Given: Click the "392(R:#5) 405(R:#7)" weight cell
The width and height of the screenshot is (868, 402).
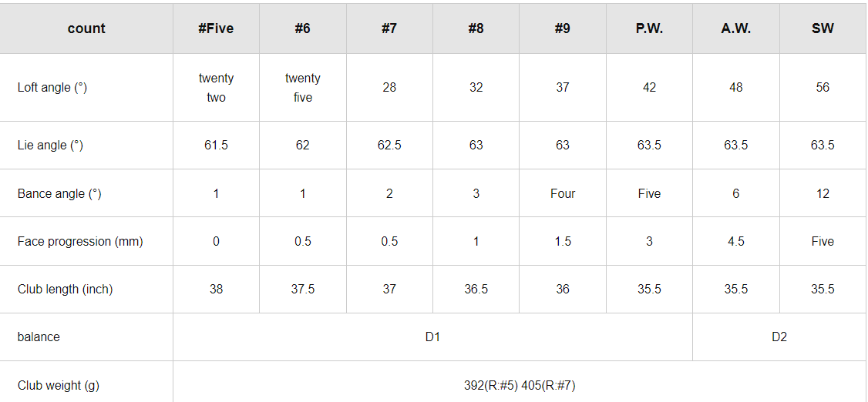Looking at the screenshot, I should [520, 385].
